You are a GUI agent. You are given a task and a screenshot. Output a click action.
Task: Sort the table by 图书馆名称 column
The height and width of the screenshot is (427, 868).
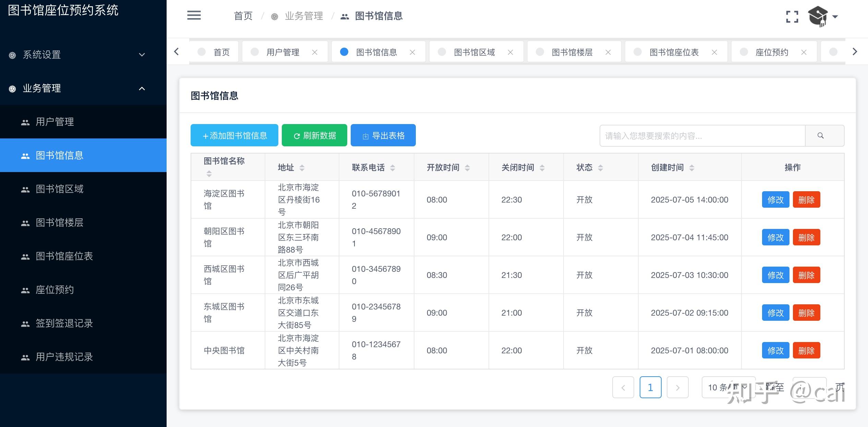point(209,174)
